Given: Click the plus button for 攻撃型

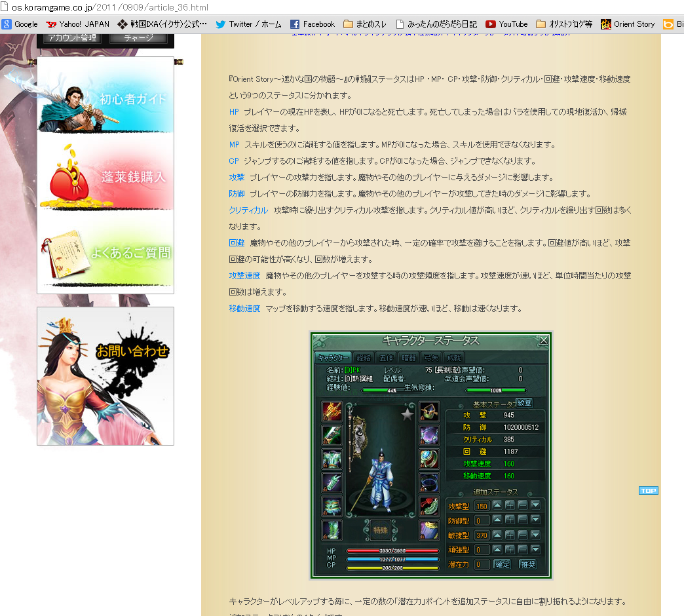Looking at the screenshot, I should pos(510,505).
